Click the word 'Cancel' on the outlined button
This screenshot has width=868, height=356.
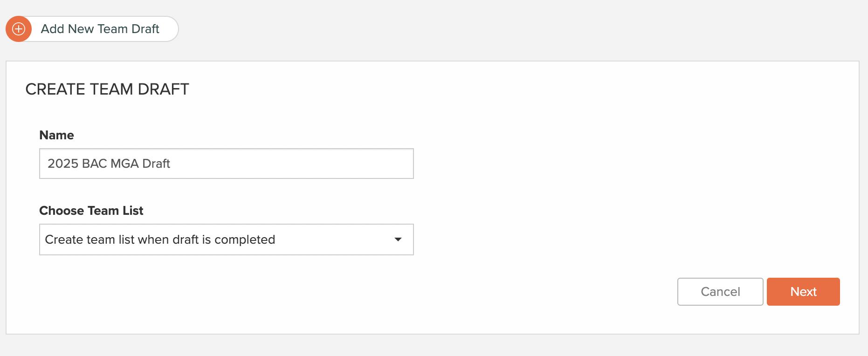point(720,292)
